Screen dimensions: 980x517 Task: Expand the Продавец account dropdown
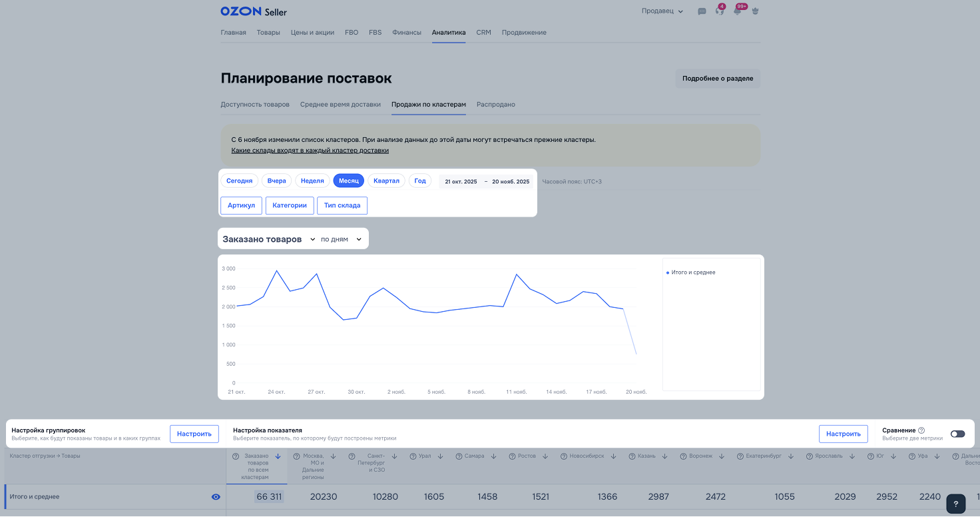pyautogui.click(x=662, y=11)
